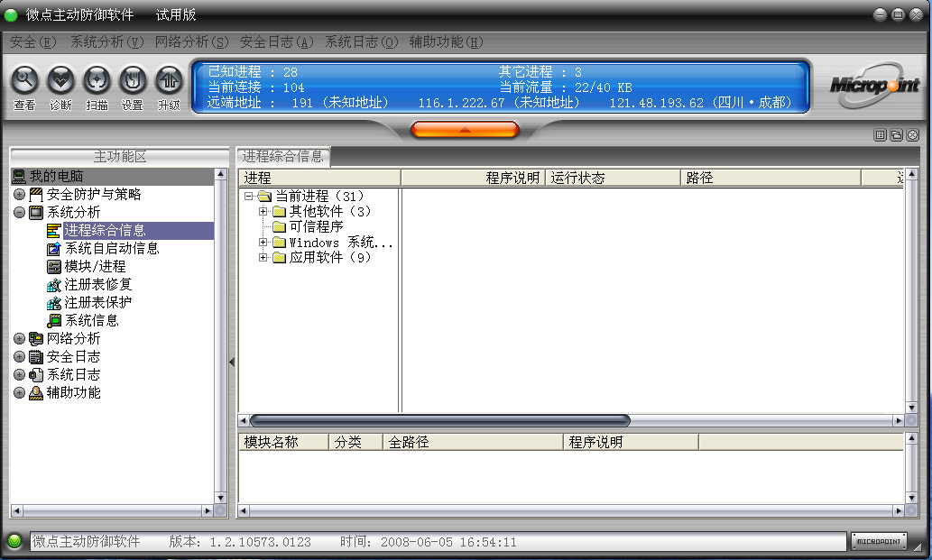
Task: Click the restore-panel button above the tab area
Action: (896, 135)
